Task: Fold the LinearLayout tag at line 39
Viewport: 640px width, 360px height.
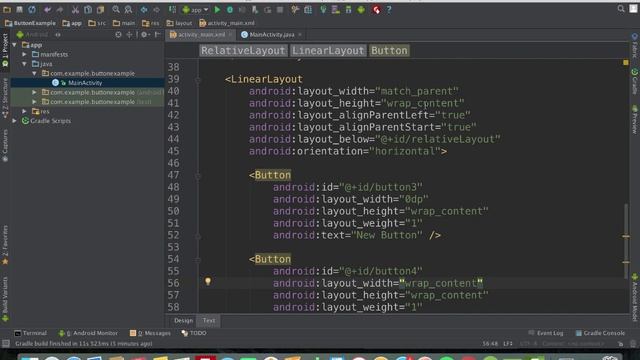Action: pyautogui.click(x=198, y=80)
